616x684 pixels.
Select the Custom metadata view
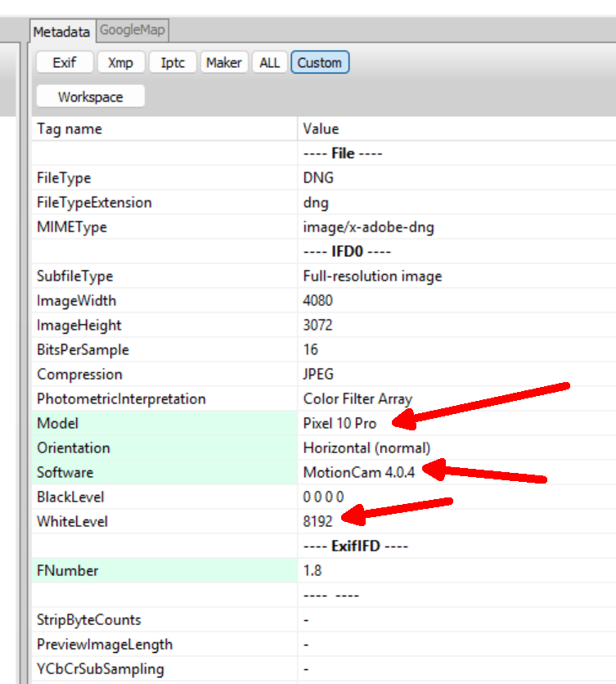pos(319,63)
